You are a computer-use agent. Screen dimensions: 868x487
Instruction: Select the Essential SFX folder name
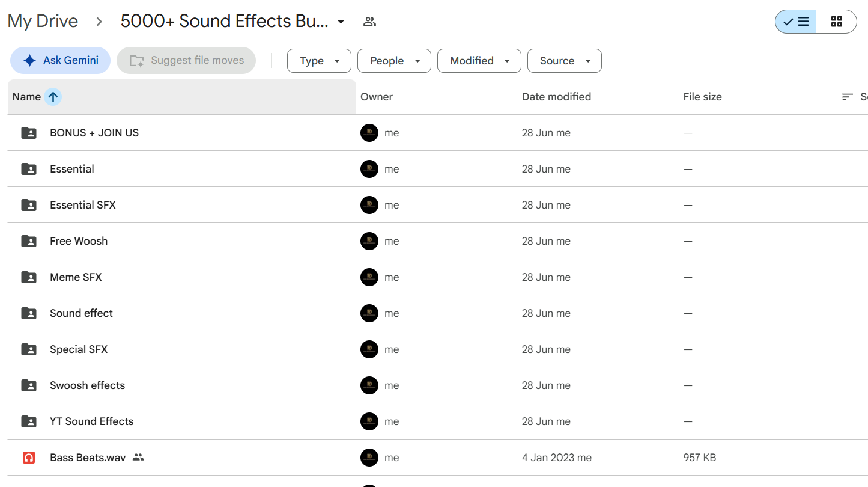coord(83,205)
